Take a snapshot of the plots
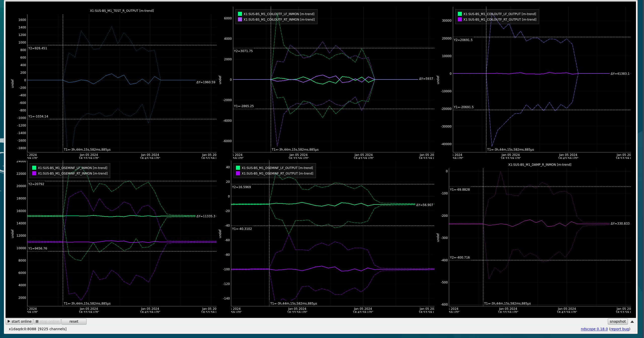The width and height of the screenshot is (644, 338). 618,321
